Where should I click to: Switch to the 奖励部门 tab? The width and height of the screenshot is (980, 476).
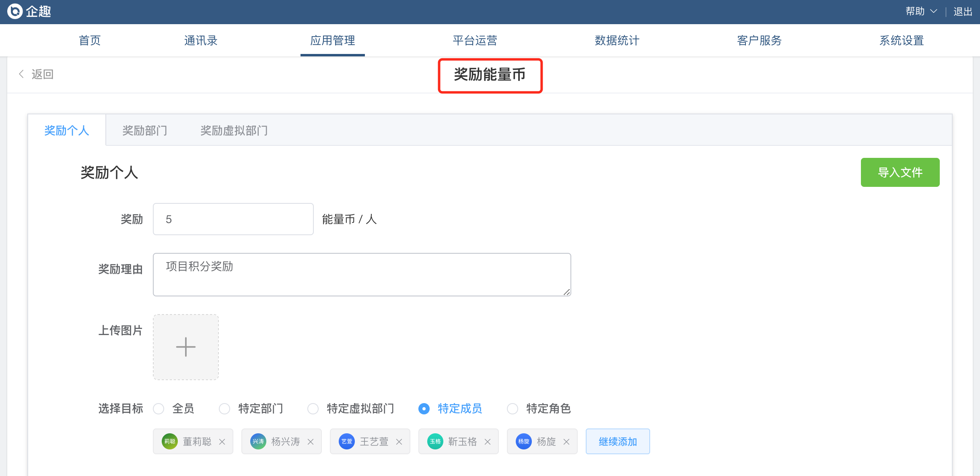(x=145, y=130)
